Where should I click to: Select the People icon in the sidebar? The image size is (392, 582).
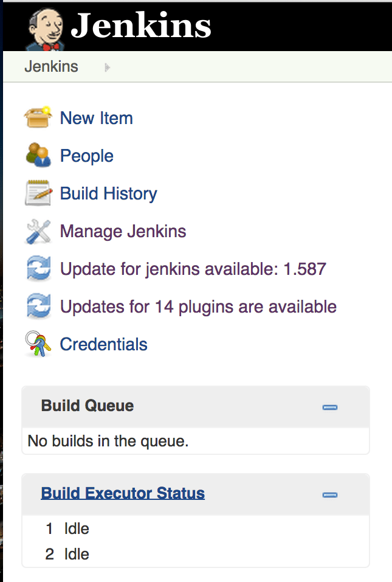tap(38, 155)
